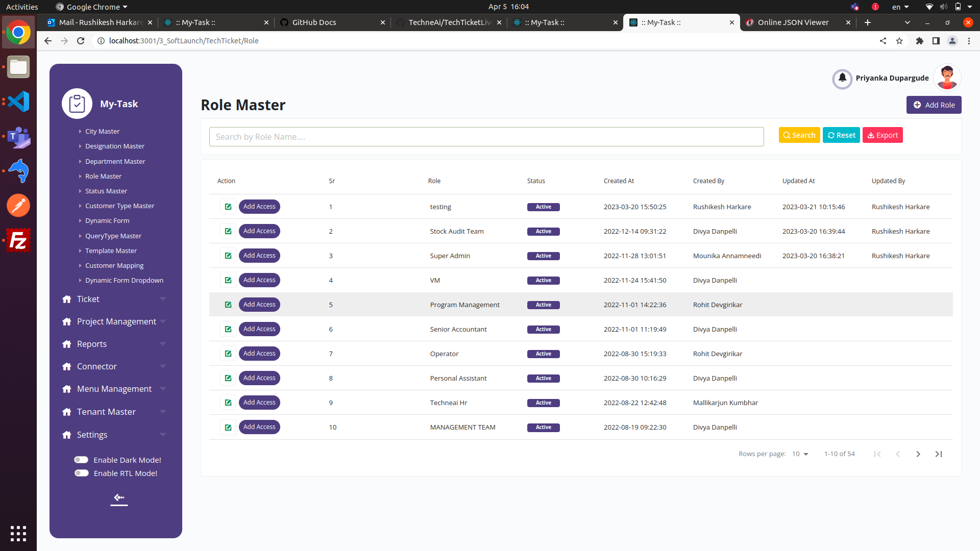Open FileZilla from the dock

tap(18, 240)
